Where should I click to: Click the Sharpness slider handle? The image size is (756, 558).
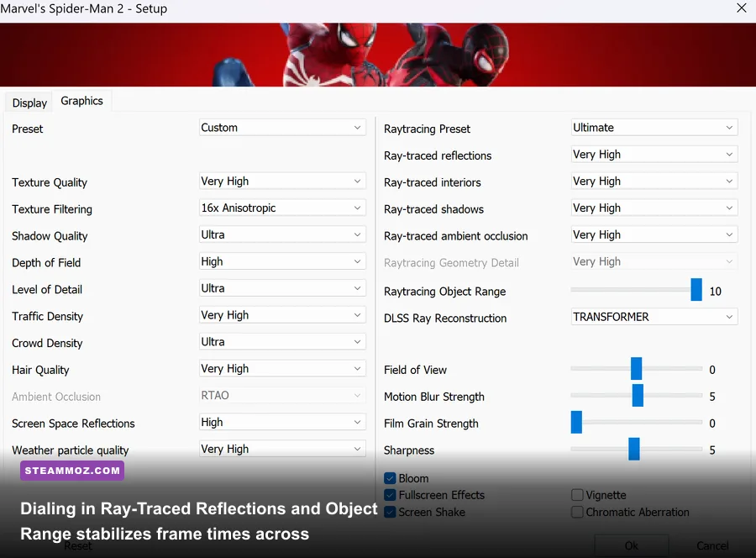click(x=634, y=449)
